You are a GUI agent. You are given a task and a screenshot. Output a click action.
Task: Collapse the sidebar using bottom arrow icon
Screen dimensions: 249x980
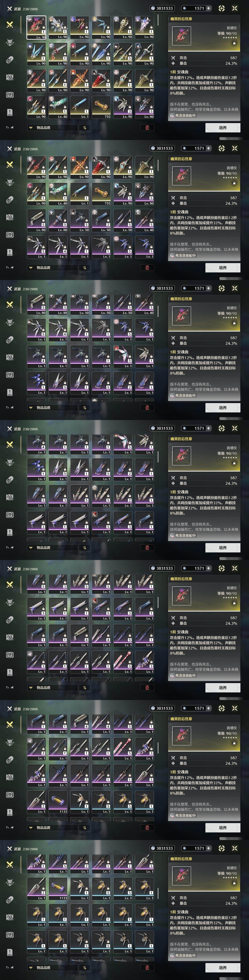click(10, 127)
